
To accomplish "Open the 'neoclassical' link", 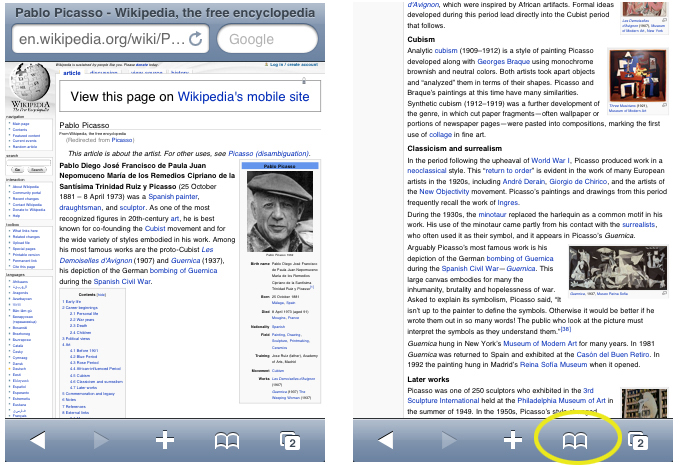I will (426, 171).
